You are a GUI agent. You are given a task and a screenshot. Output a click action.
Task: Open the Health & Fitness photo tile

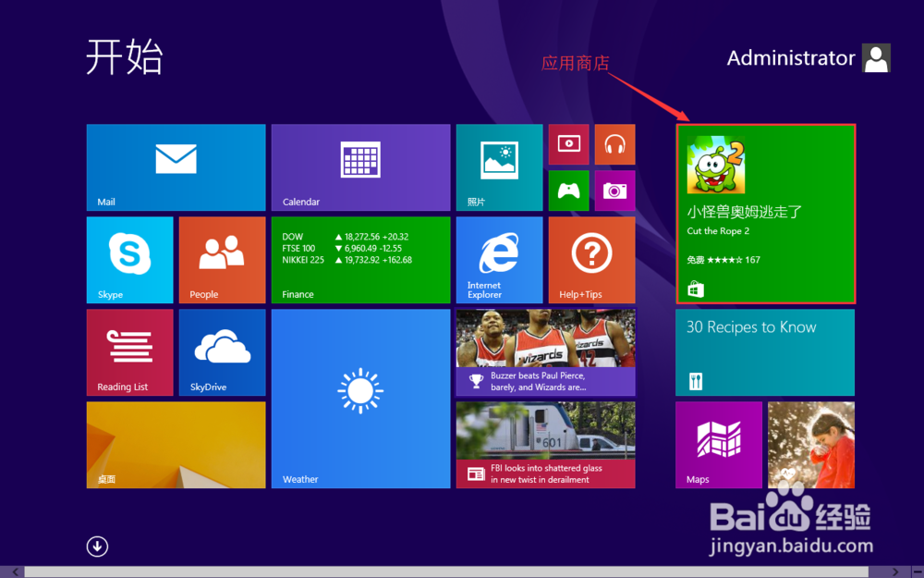[x=811, y=445]
